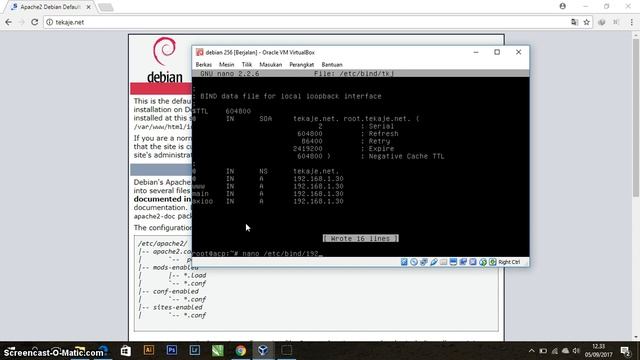Screen dimensions: 640x360
Task: Click the 'Negative Cache TTL' comment in terminal
Action: [x=406, y=156]
